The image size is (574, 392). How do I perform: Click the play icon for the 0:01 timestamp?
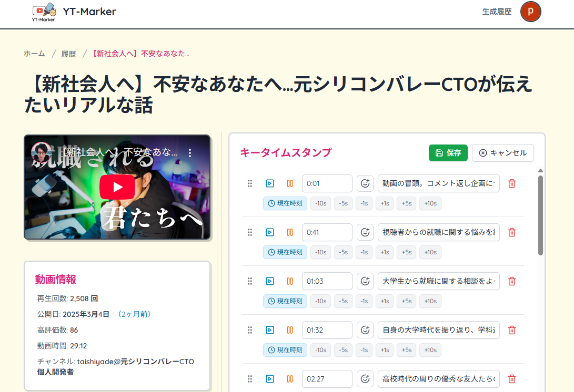[x=269, y=183]
